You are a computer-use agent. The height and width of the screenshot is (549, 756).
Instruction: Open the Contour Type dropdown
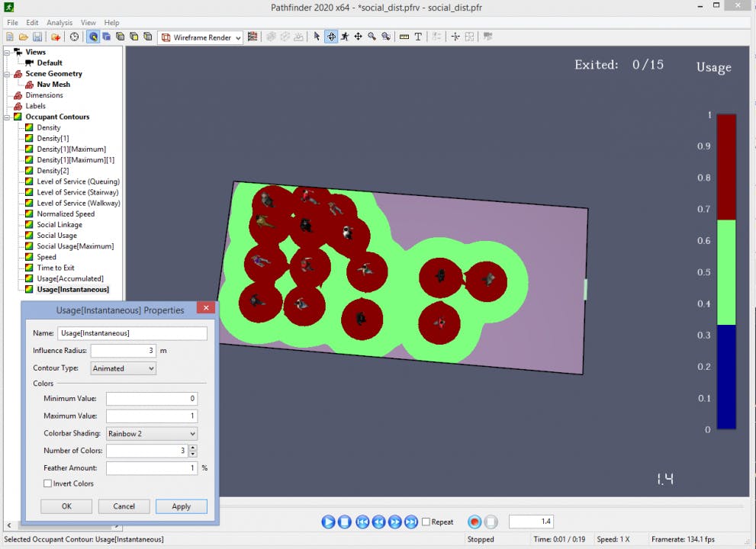click(124, 368)
